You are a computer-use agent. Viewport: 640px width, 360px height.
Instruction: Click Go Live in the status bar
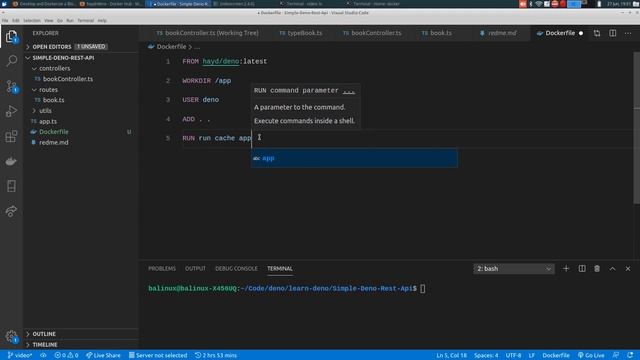591,355
